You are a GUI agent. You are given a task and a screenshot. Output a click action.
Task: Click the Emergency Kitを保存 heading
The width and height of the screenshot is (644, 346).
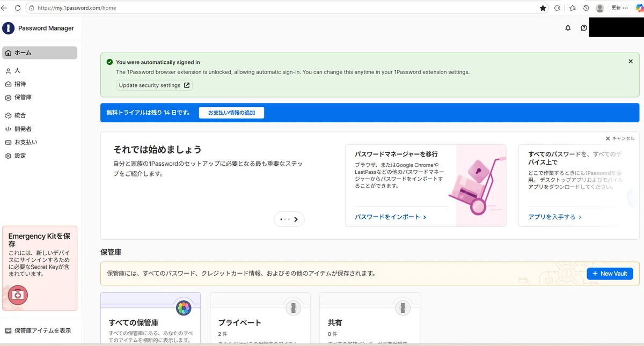39,240
